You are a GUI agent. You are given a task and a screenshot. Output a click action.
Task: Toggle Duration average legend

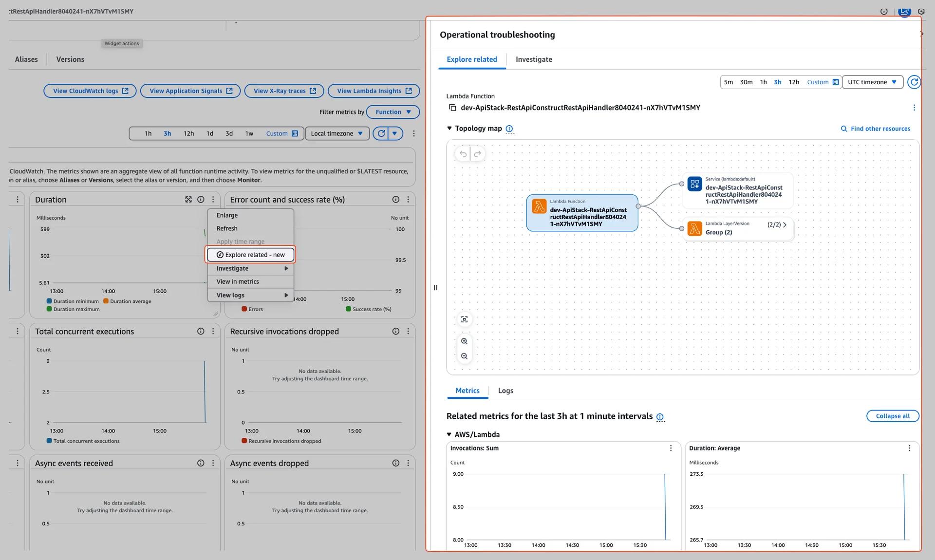click(127, 301)
